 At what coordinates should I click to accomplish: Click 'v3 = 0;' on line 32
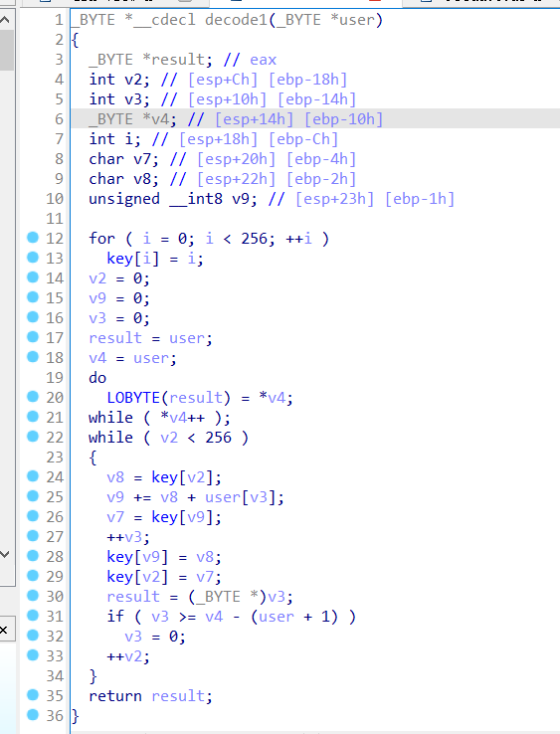155,637
